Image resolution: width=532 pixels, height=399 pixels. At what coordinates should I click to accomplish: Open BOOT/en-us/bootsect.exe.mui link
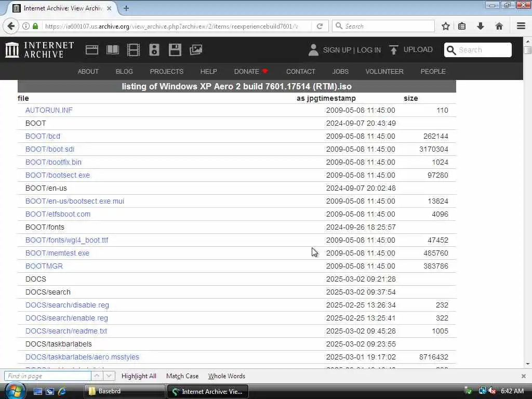point(75,201)
